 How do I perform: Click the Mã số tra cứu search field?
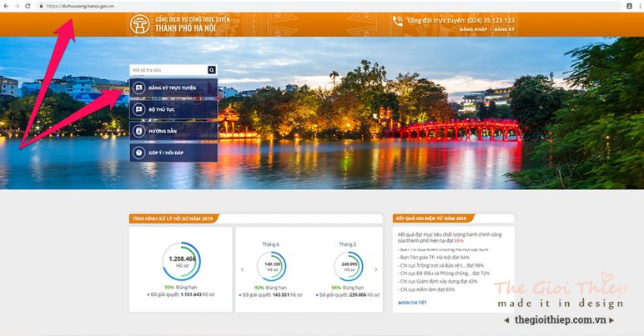coord(169,70)
